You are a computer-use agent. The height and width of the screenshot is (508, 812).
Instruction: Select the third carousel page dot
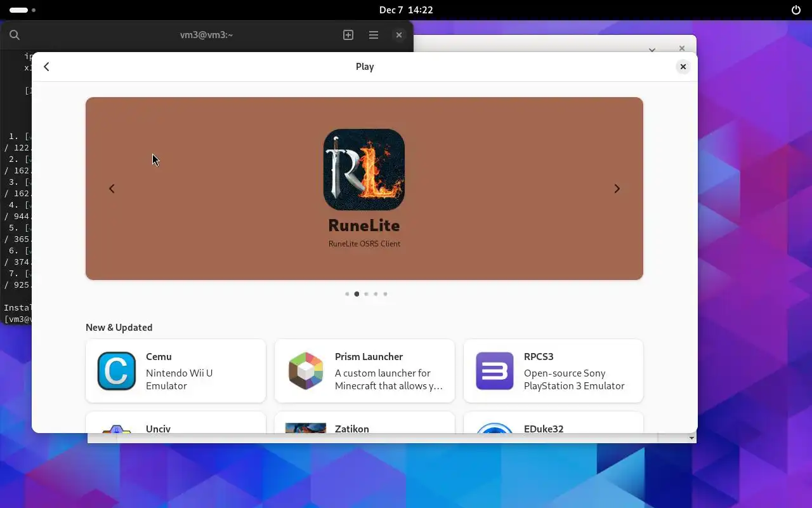click(x=366, y=294)
